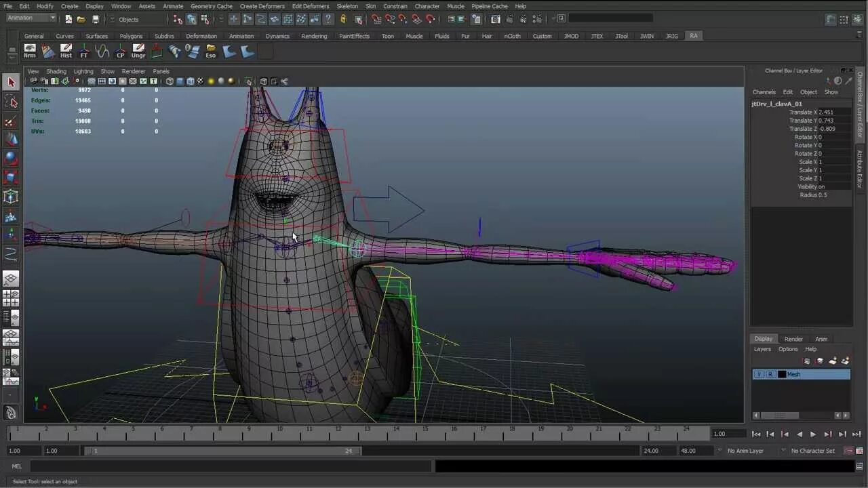Toggle the V visibility of Mesh layer
The image size is (868, 488).
coord(759,374)
